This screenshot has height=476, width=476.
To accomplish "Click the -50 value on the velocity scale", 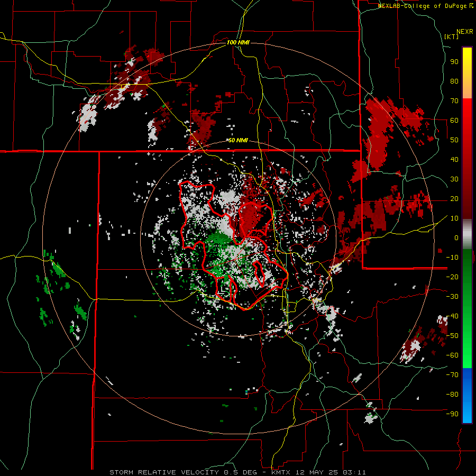I will [x=452, y=336].
